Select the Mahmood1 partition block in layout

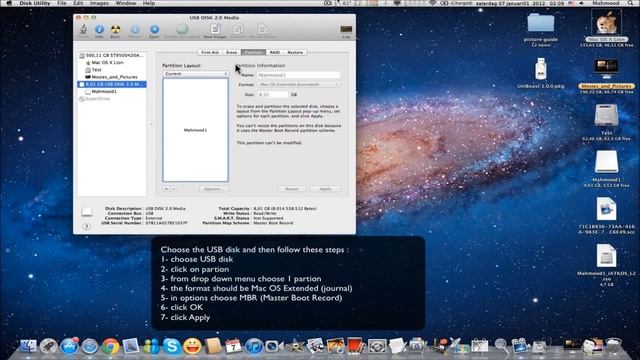tap(196, 130)
